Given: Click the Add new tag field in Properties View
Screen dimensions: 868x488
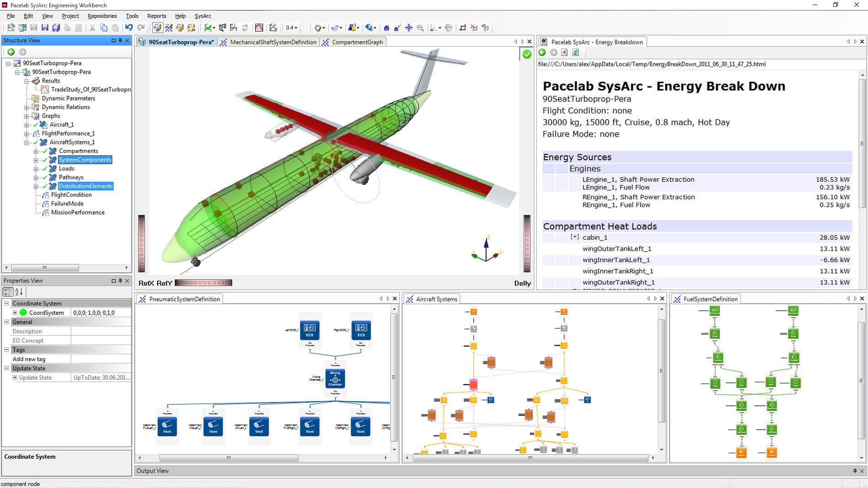Looking at the screenshot, I should tap(29, 359).
